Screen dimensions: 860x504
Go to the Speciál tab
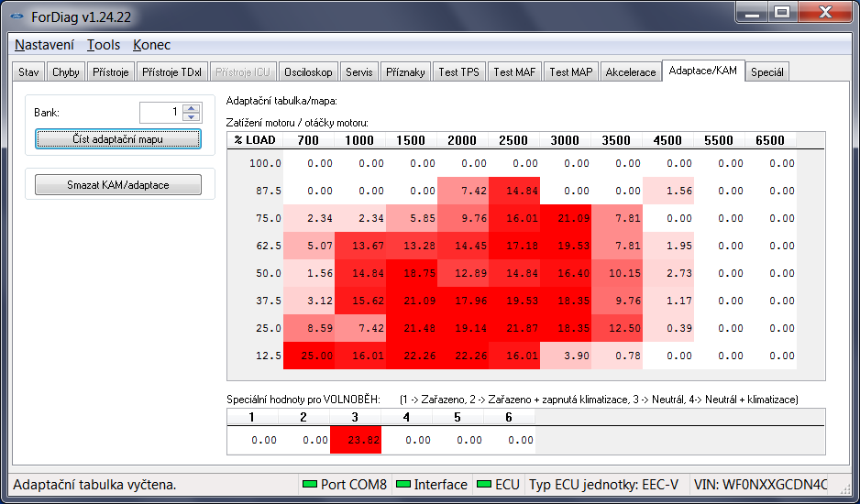(x=766, y=72)
